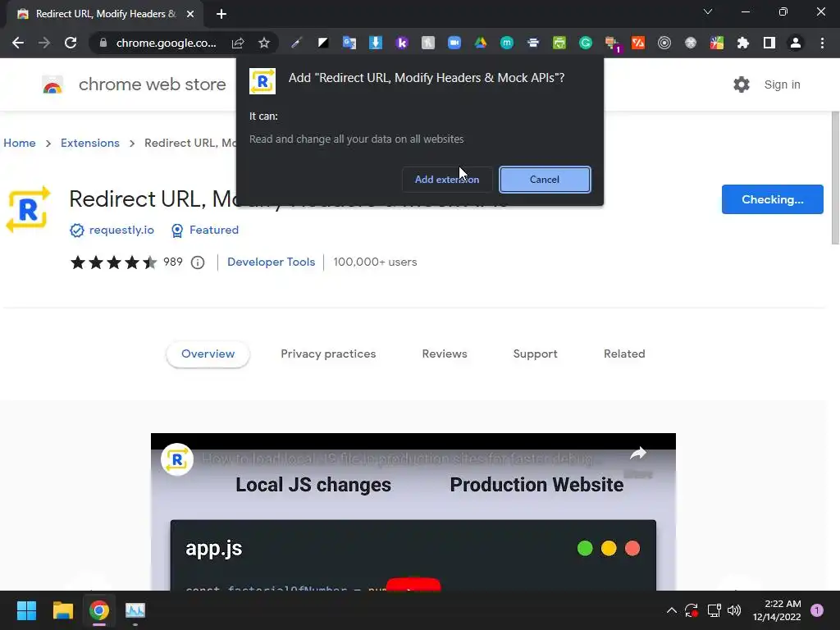The width and height of the screenshot is (840, 630).
Task: Open the Extensions puzzle piece menu
Action: [743, 43]
